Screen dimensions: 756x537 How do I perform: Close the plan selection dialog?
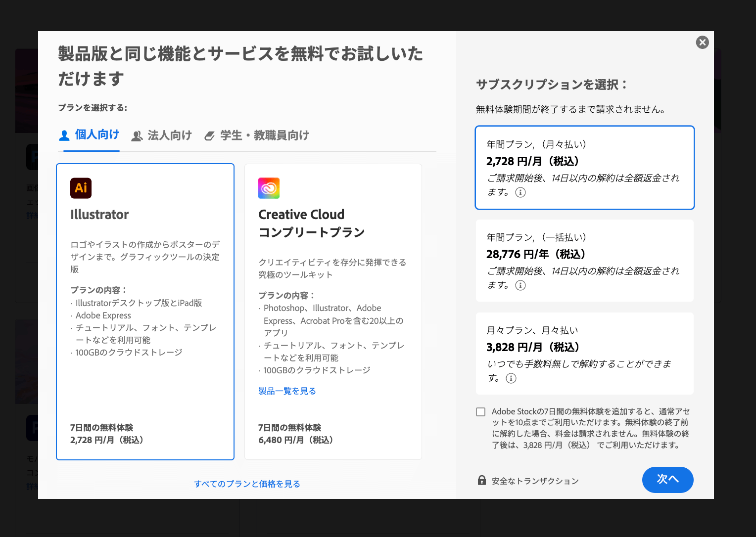[x=702, y=43]
